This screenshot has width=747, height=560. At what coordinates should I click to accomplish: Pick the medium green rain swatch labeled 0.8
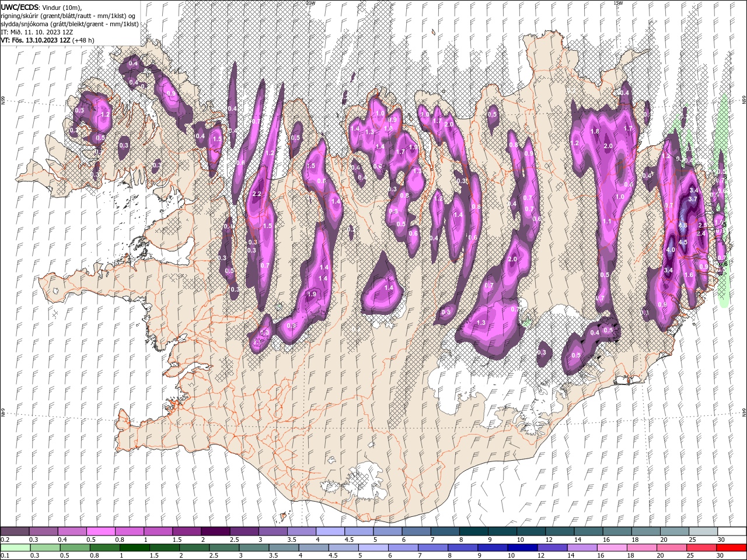104,548
